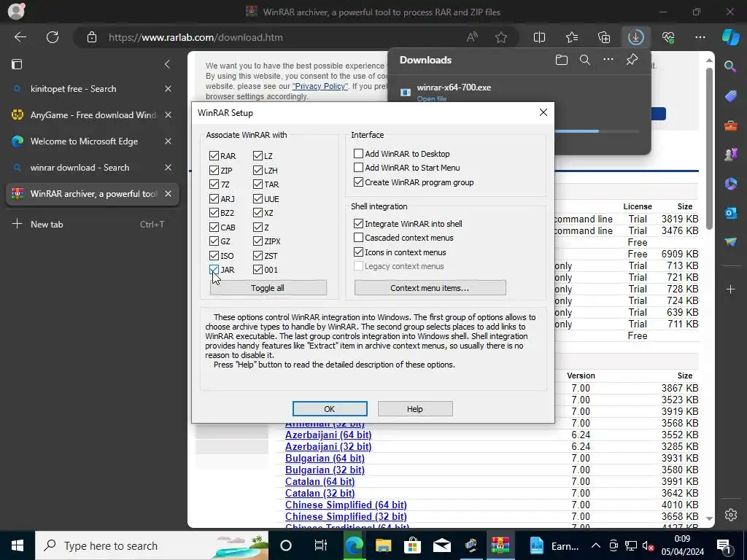747x560 pixels.
Task: Click the taskbar search box
Action: point(152,545)
